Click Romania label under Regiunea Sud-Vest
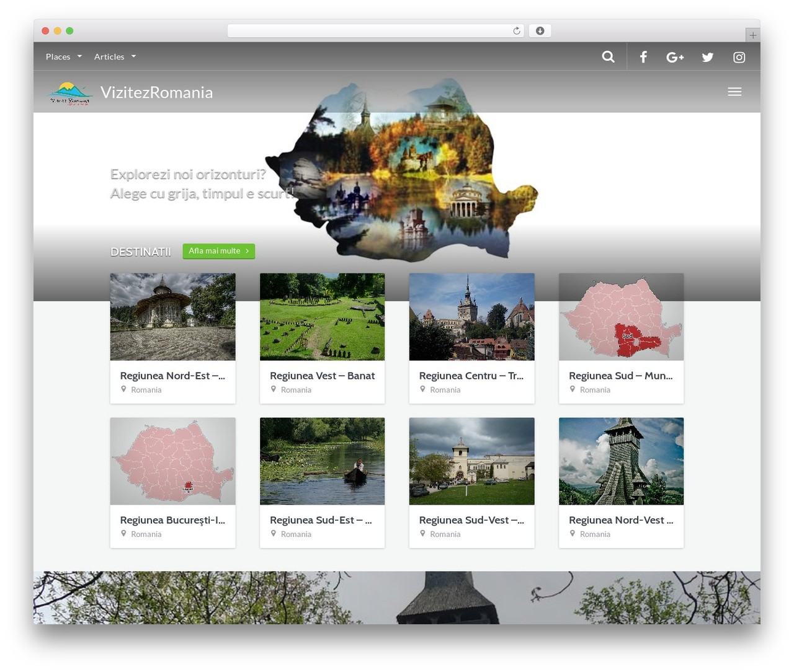The height and width of the screenshot is (672, 794). [445, 534]
